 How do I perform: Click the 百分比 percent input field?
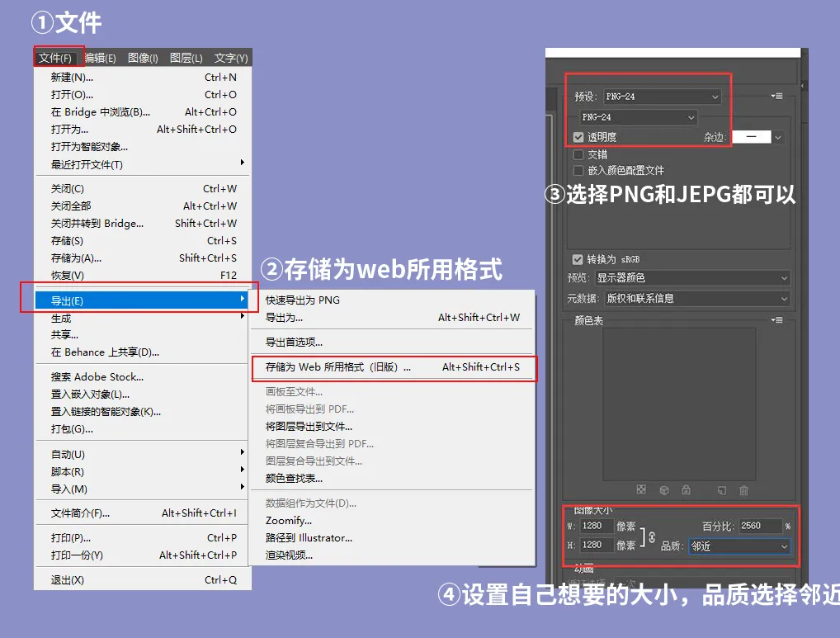[x=761, y=526]
